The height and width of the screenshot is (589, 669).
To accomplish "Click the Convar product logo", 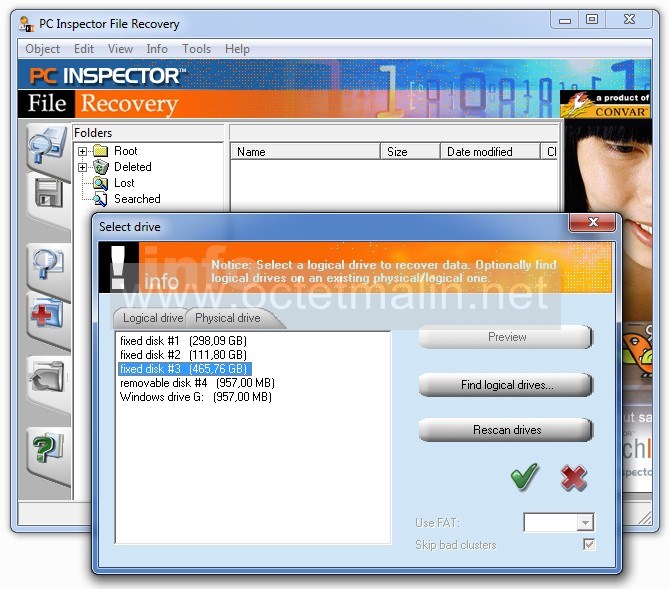I will click(x=606, y=104).
